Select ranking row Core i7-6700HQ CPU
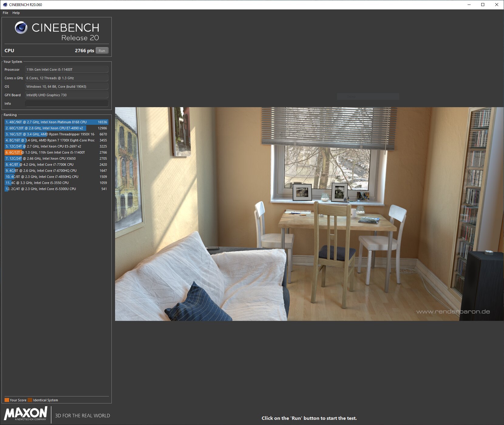Image resolution: width=504 pixels, height=425 pixels. [56, 171]
